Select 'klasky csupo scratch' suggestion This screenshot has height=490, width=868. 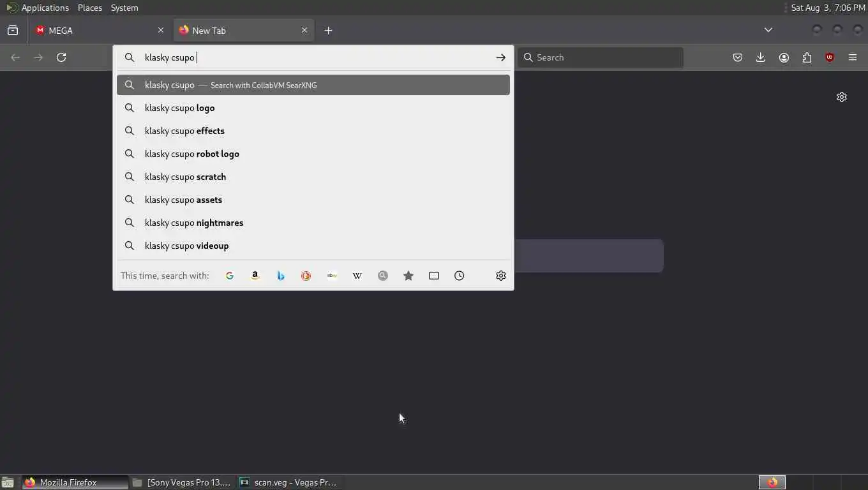pos(313,177)
